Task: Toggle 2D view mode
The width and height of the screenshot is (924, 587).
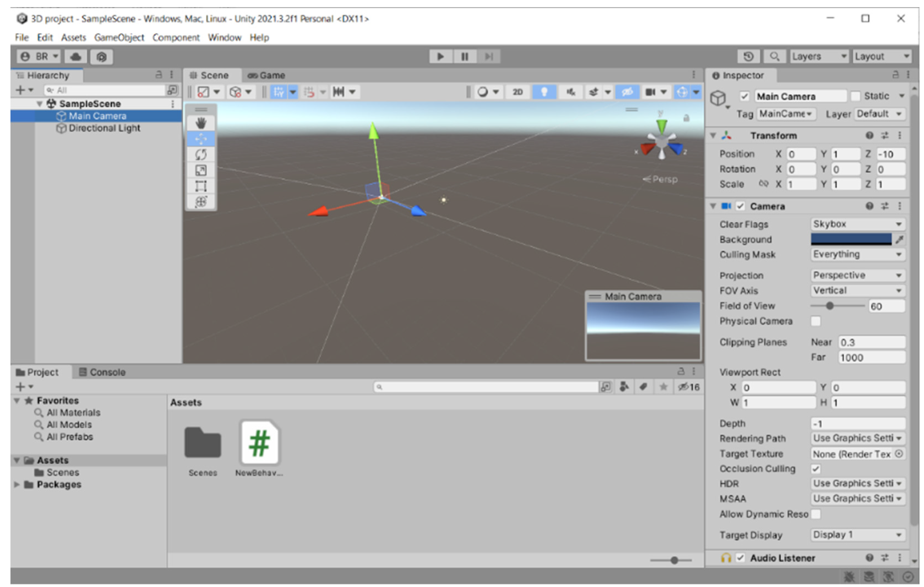Action: click(517, 92)
